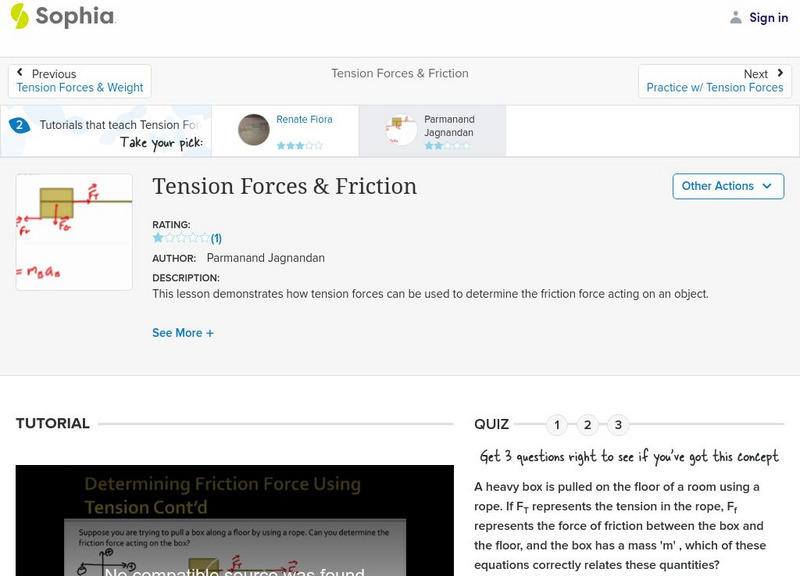Click the left arrow beside Previous
Viewport: 800px width, 576px height.
[22, 71]
